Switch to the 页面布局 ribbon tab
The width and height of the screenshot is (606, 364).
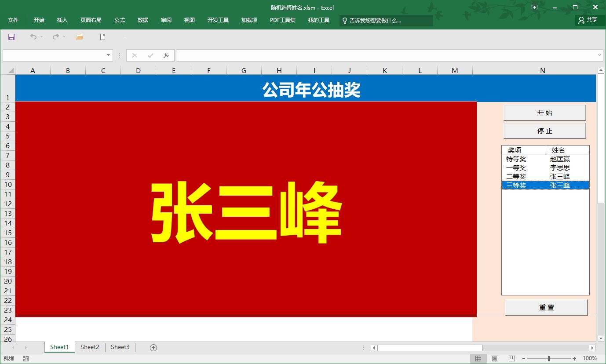tap(91, 20)
